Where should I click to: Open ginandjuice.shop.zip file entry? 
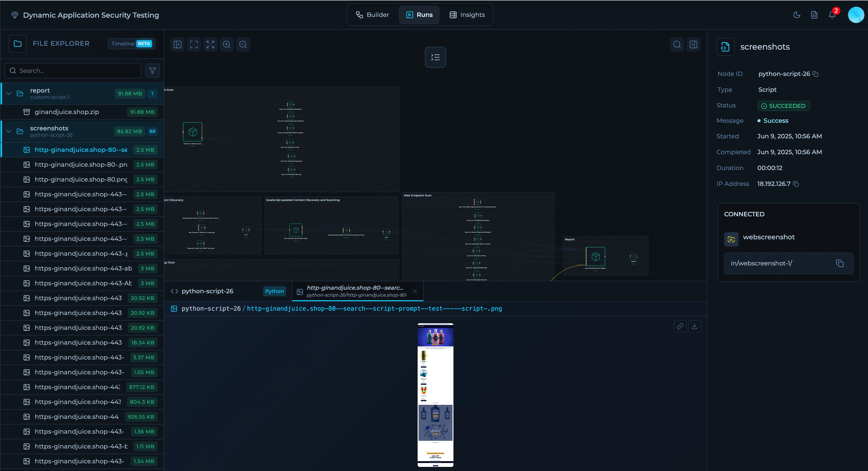(67, 112)
